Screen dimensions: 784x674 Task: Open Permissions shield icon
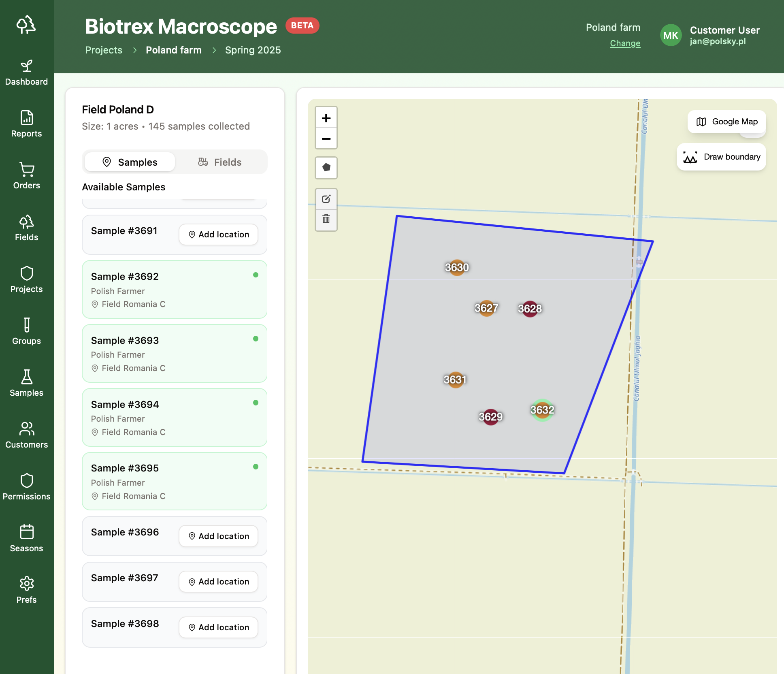pyautogui.click(x=27, y=487)
